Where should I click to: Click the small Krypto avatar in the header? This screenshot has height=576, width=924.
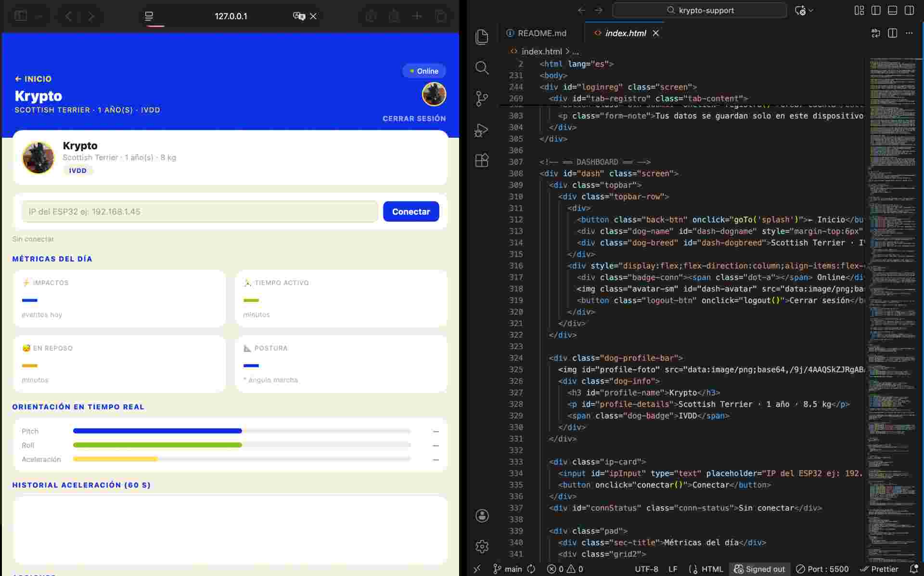(434, 94)
